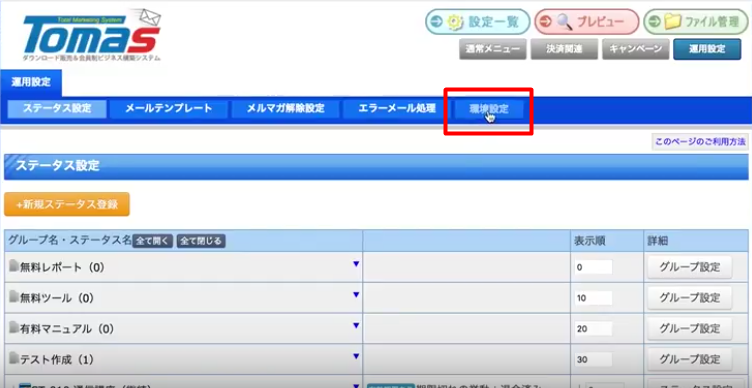The width and height of the screenshot is (752, 388).
Task: Select テスト作成（1） group name
Action: 57,359
